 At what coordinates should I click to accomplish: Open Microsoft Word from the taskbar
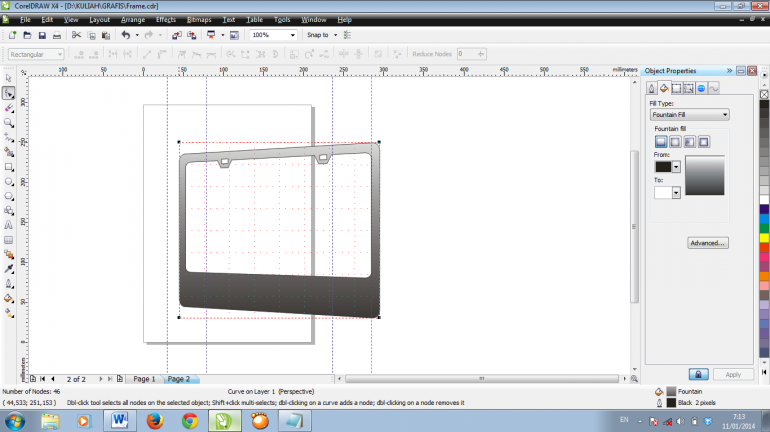(x=119, y=421)
